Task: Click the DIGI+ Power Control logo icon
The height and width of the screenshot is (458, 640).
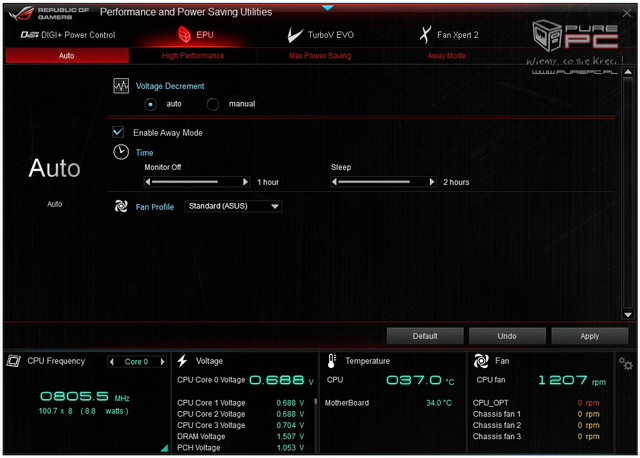Action: point(30,35)
